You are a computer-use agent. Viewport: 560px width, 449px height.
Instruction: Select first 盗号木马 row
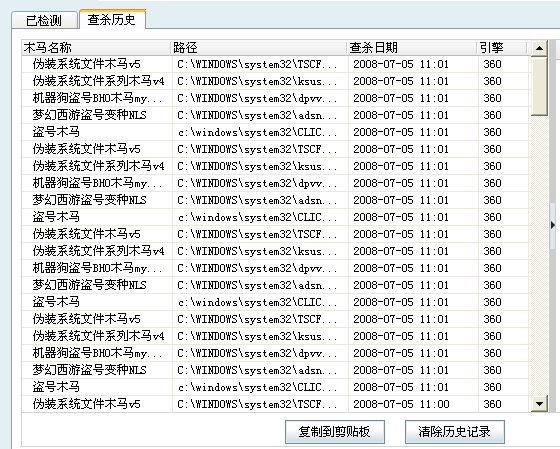click(276, 132)
